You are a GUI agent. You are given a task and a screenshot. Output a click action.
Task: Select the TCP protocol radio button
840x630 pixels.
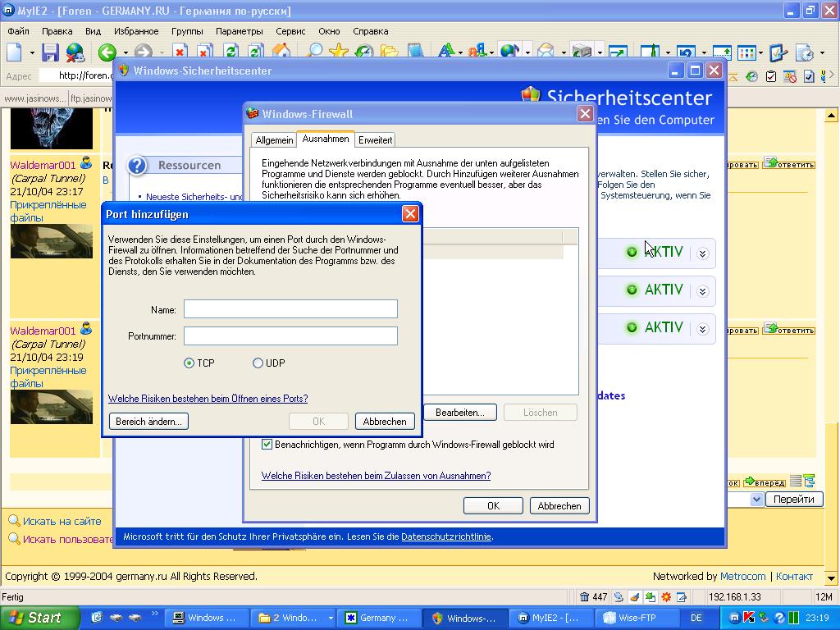(189, 363)
